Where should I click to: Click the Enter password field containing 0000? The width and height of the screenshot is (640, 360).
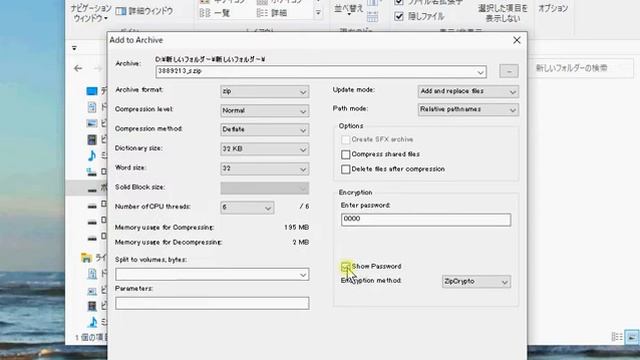(x=426, y=220)
